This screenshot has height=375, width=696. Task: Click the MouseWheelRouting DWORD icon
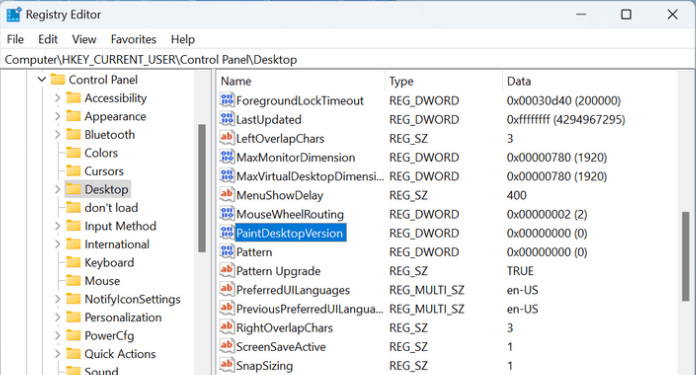click(x=227, y=214)
